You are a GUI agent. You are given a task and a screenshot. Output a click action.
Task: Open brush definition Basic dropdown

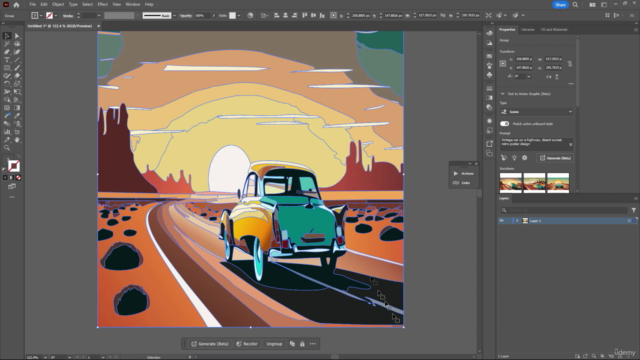pyautogui.click(x=174, y=16)
